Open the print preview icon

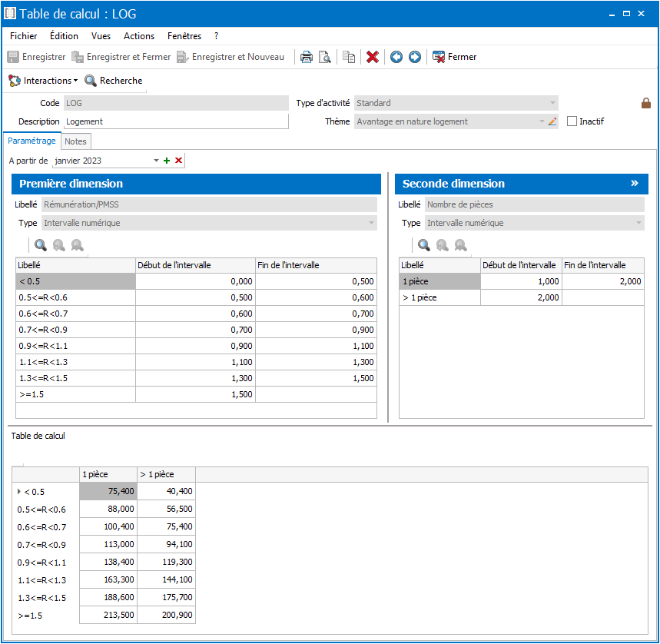(x=324, y=57)
